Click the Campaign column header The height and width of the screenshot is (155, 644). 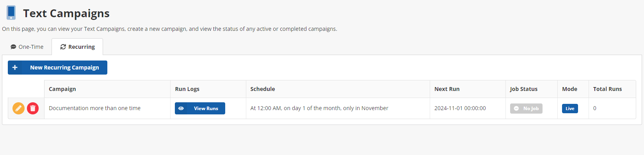point(62,89)
